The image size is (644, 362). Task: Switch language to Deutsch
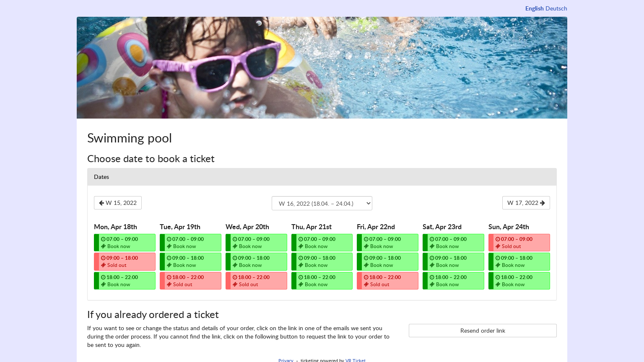pos(556,8)
